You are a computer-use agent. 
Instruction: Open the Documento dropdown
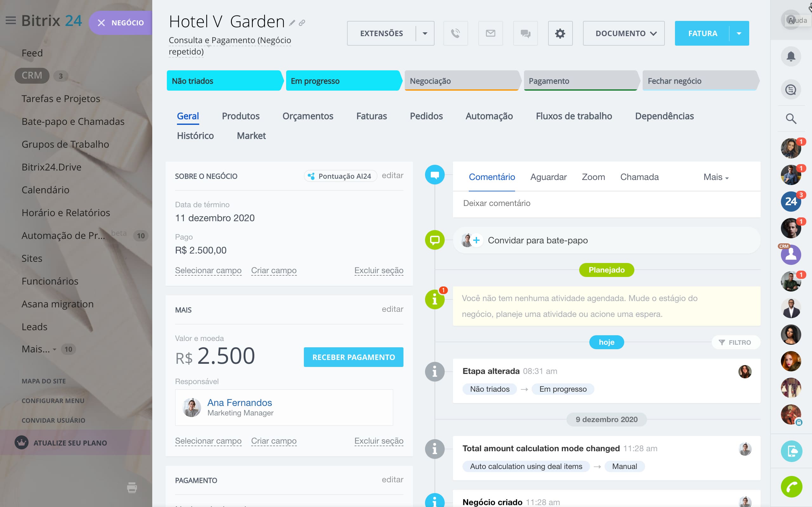point(623,33)
